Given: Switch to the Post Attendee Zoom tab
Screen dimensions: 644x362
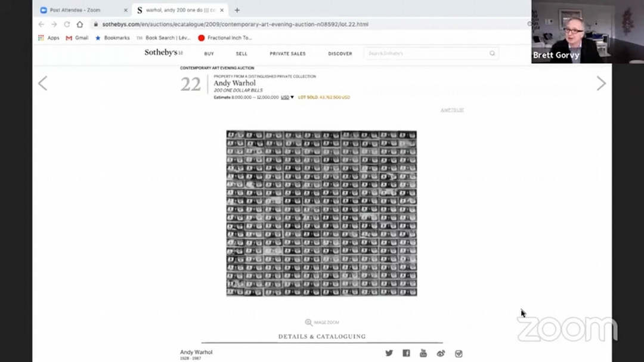Looking at the screenshot, I should point(75,10).
